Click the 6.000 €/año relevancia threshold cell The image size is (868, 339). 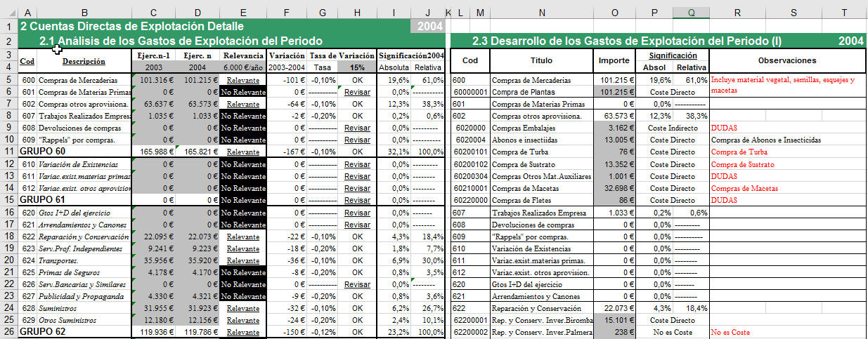(242, 67)
